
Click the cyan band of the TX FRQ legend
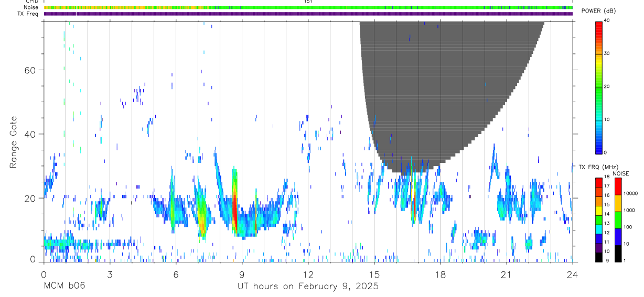(598, 229)
